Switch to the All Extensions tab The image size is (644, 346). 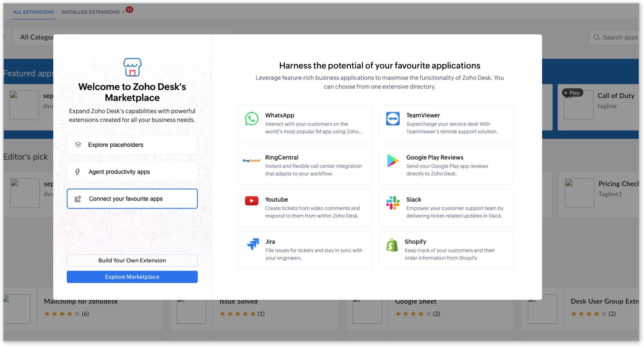pos(33,12)
